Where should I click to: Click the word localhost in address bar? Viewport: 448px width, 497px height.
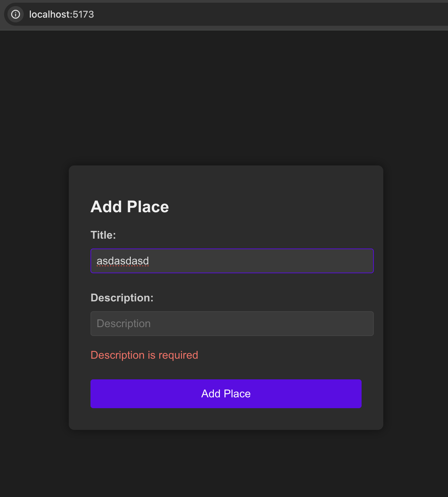49,14
